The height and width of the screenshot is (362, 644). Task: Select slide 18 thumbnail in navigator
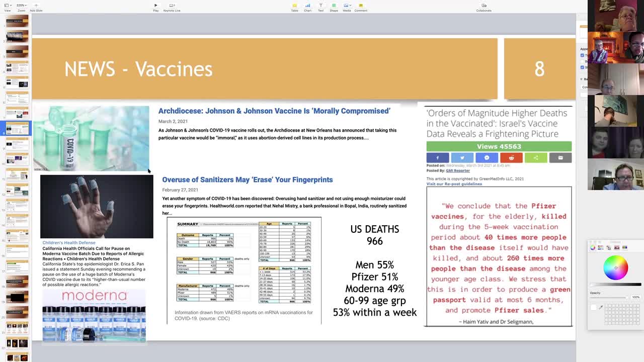[x=17, y=282]
